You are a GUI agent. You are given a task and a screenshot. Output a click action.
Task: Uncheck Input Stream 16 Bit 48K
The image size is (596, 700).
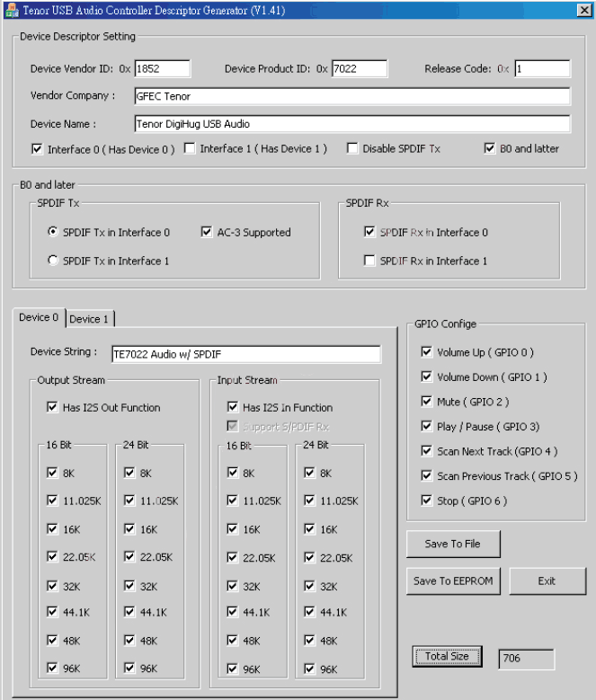(233, 641)
